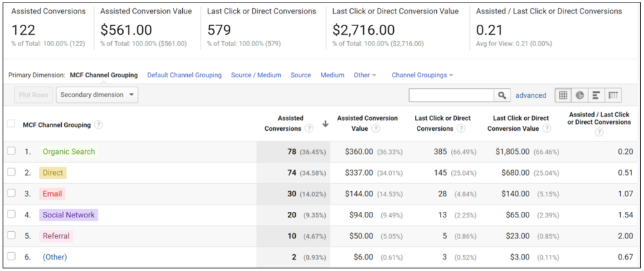Check the Email row checkbox
Viewport: 644px width, 271px height.
pyautogui.click(x=11, y=193)
